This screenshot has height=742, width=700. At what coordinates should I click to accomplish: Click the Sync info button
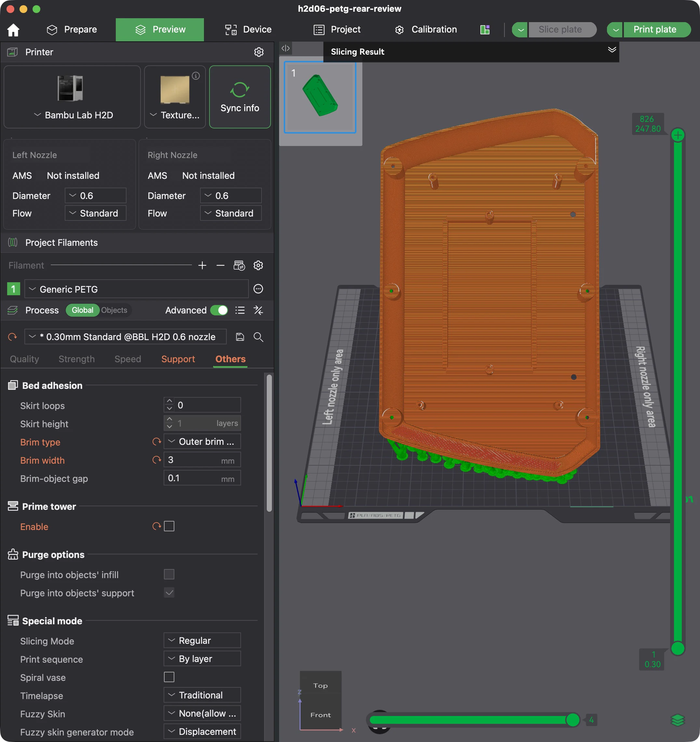click(240, 97)
